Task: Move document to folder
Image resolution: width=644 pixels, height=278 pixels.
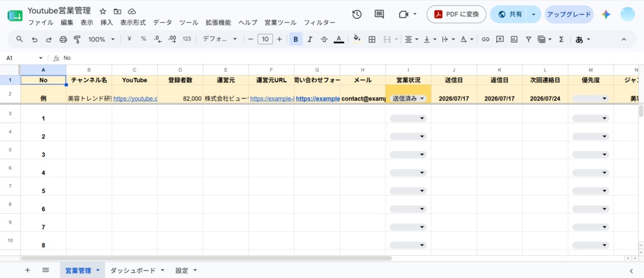Action: [118, 11]
